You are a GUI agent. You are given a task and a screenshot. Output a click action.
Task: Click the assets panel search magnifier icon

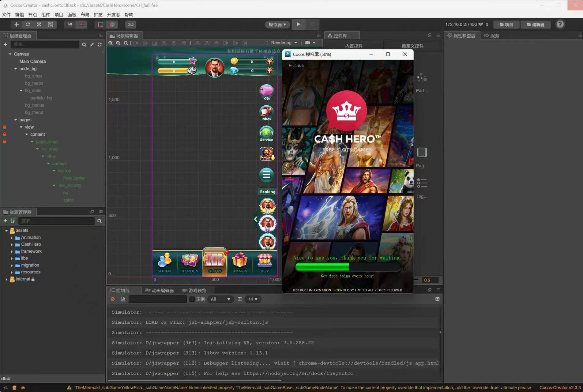tap(100, 221)
